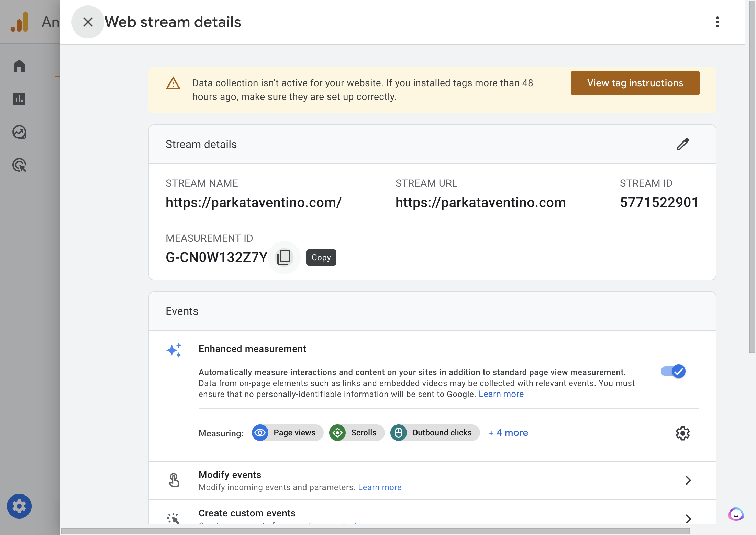Copy the measurement ID
This screenshot has height=535, width=756.
point(284,257)
